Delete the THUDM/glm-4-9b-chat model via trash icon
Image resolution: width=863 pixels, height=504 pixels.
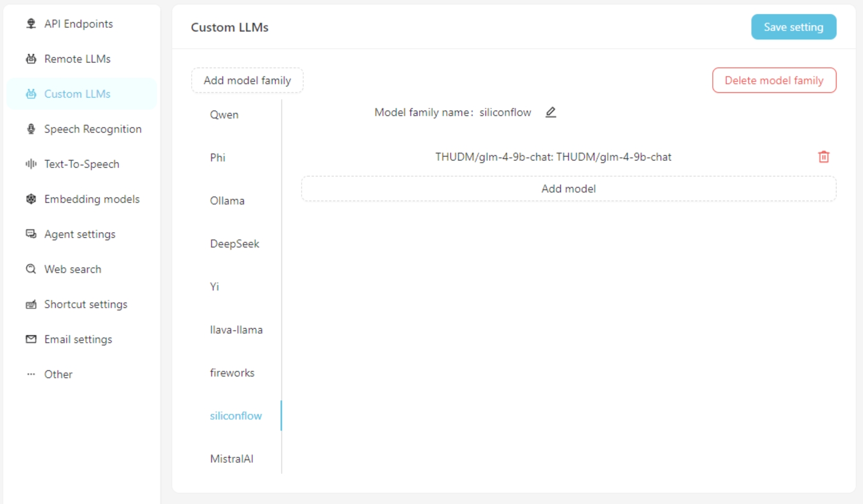pos(824,157)
